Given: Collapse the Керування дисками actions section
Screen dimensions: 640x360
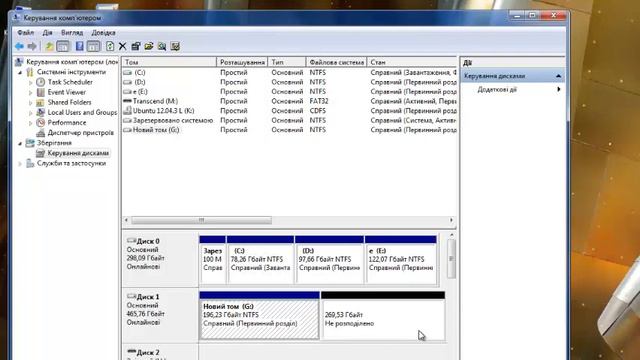Looking at the screenshot, I should 558,76.
